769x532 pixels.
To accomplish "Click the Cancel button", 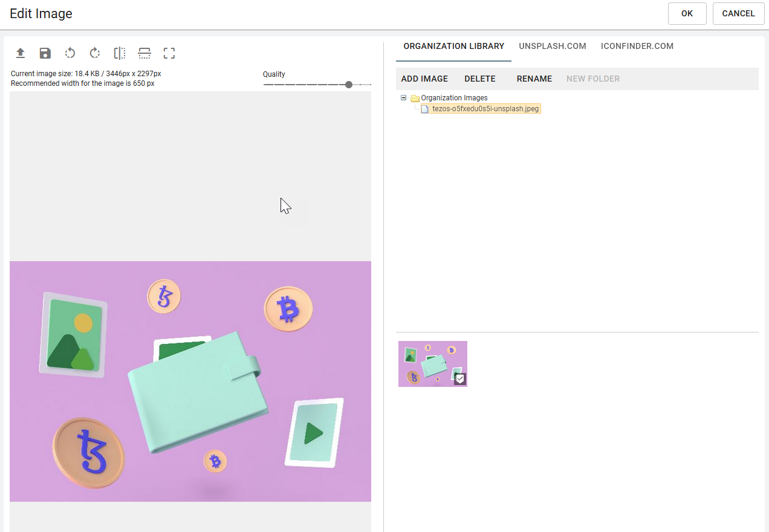I will pyautogui.click(x=739, y=13).
